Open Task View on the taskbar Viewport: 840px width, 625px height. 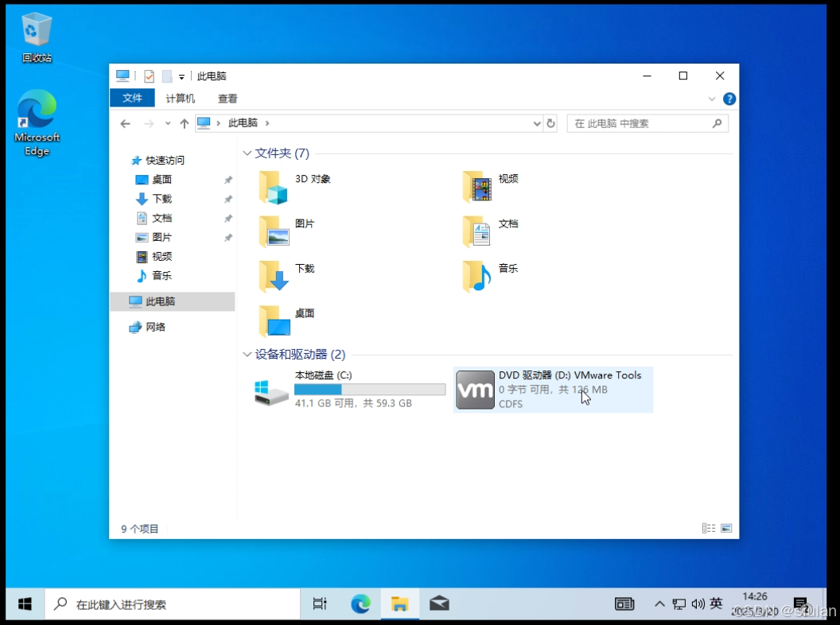(x=320, y=604)
